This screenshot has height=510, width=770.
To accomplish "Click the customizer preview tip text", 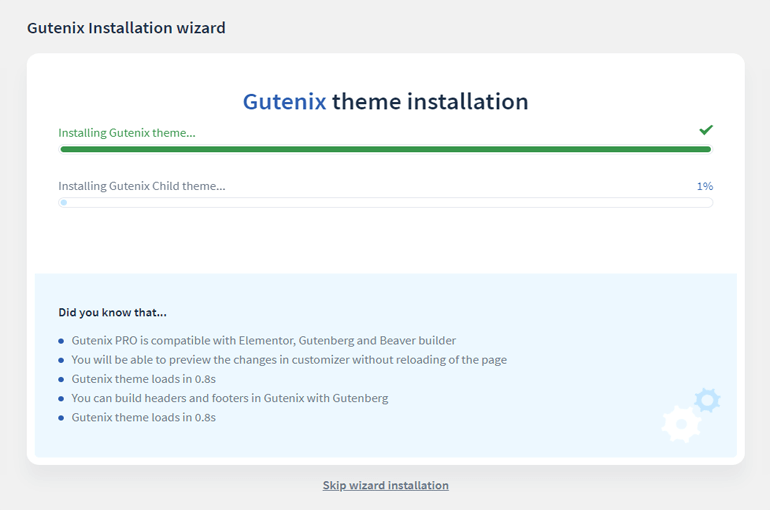I will tap(289, 360).
